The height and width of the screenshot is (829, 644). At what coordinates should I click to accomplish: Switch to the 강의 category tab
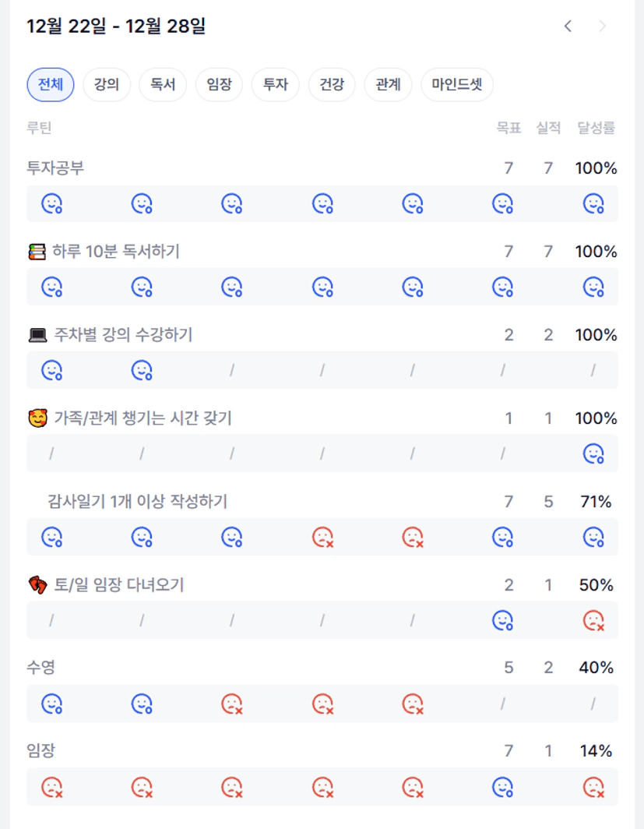[x=106, y=85]
